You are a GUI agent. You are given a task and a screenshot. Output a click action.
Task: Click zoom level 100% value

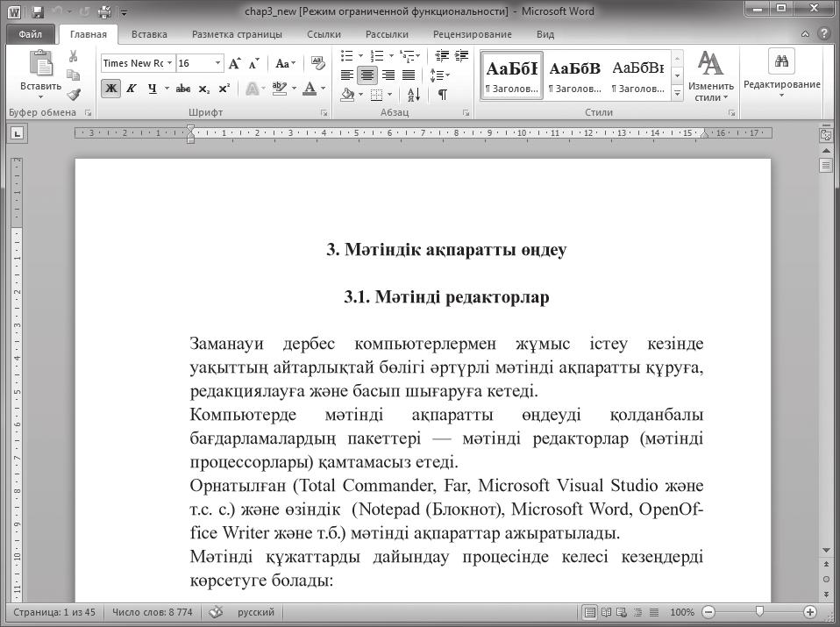click(x=682, y=612)
